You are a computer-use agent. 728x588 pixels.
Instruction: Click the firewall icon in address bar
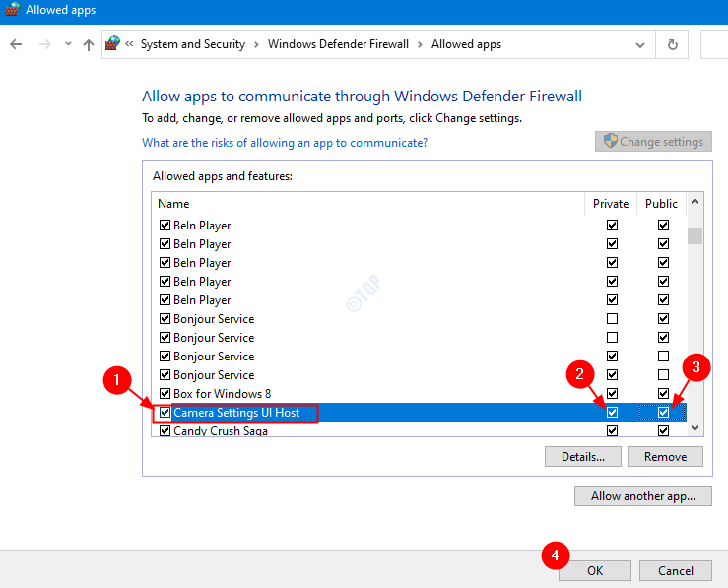[112, 44]
